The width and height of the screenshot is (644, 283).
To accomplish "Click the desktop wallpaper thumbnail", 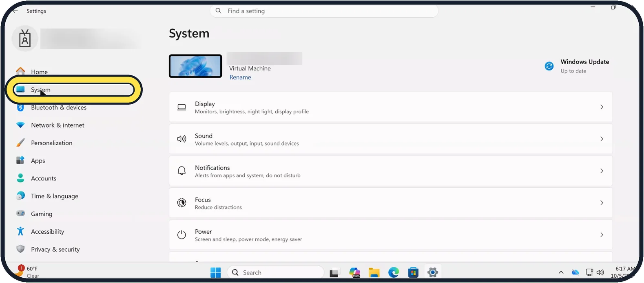I will pos(195,66).
